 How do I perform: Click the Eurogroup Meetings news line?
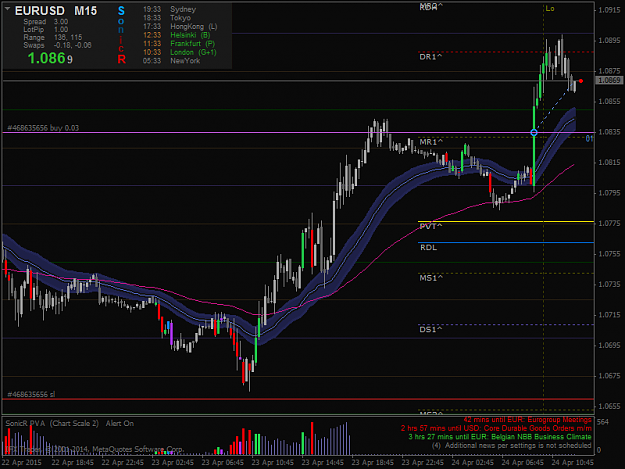tap(527, 420)
